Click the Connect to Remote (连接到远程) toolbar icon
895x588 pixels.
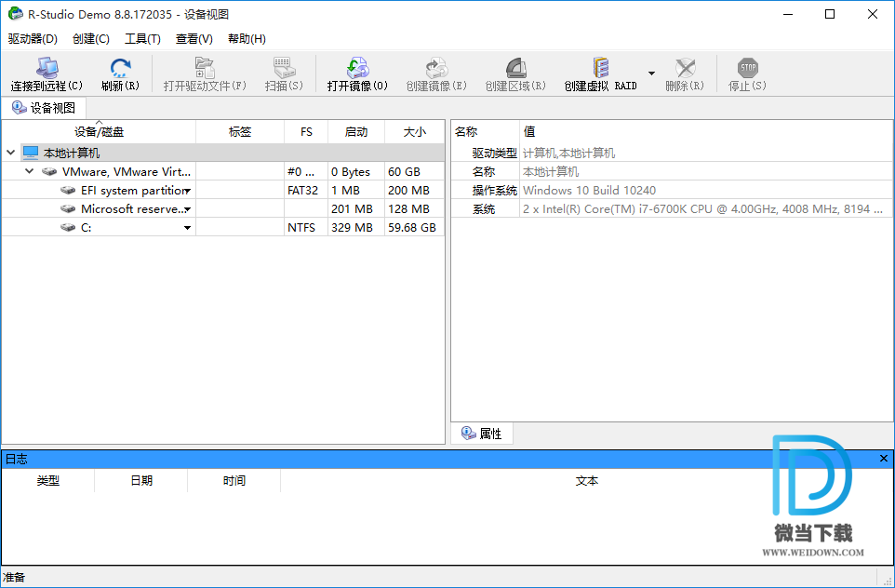pos(47,68)
